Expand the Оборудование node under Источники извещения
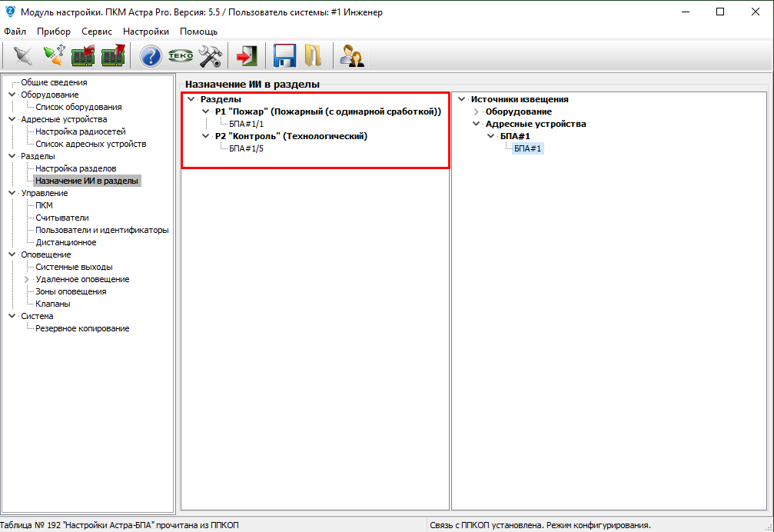 [477, 111]
